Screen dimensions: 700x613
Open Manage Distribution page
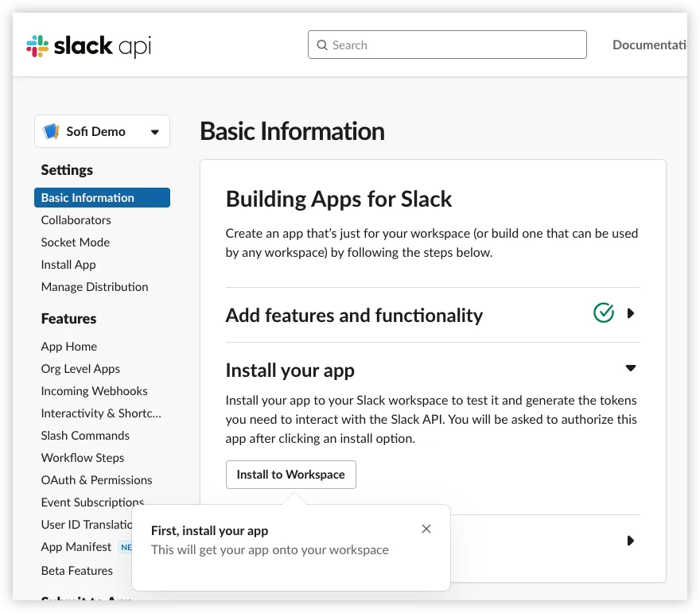[95, 287]
